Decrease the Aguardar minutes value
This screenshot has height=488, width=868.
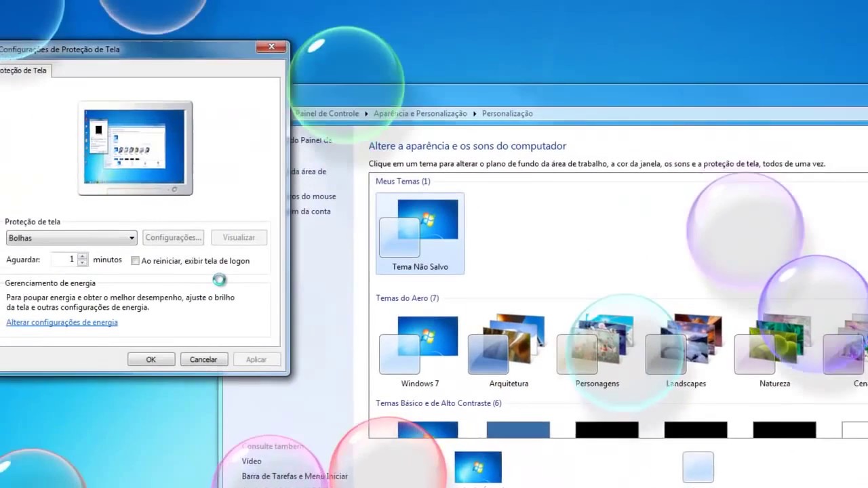83,263
